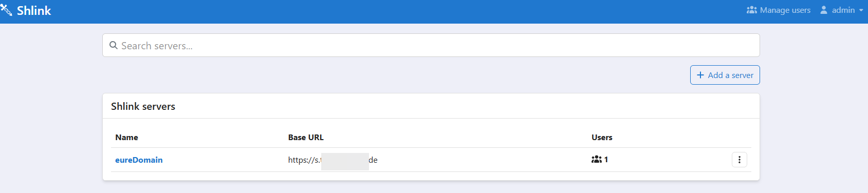This screenshot has height=193, width=868.
Task: Click the eureDomain base URL text
Action: 333,160
